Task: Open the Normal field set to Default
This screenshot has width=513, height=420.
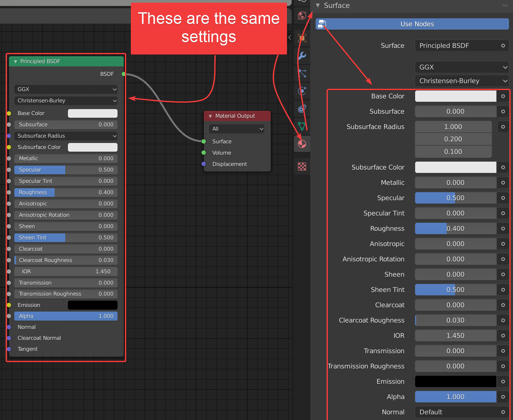Action: [461, 412]
